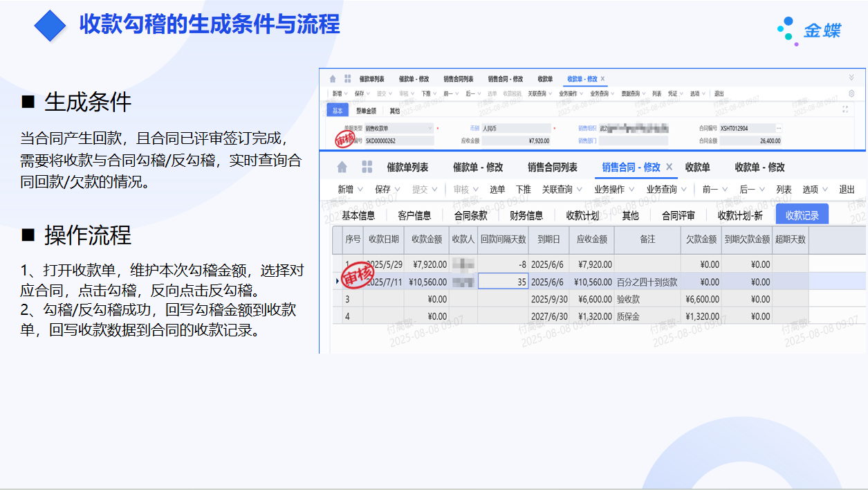Viewport: 868px width, 490px height.
Task: Open the apps grid icon in lower tab bar
Action: (367, 167)
